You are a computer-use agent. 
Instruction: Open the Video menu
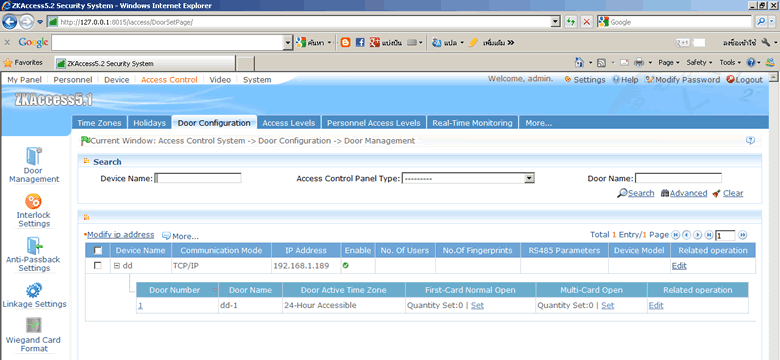(x=220, y=80)
